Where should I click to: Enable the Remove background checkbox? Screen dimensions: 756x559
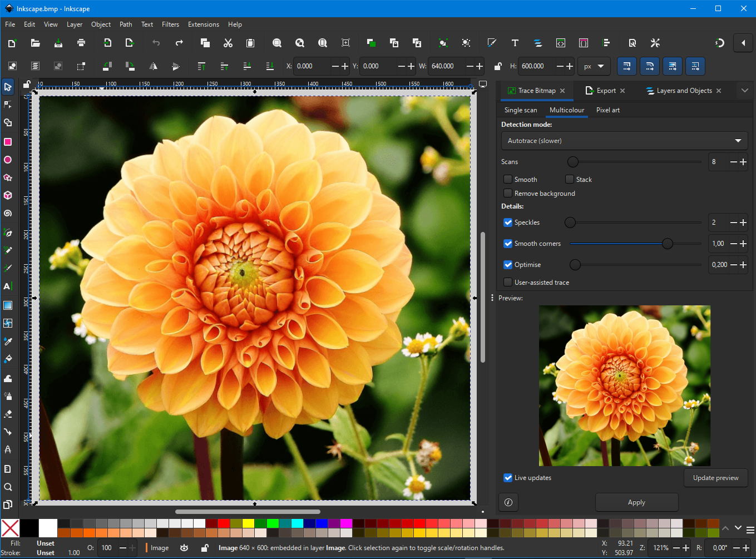[x=507, y=193]
